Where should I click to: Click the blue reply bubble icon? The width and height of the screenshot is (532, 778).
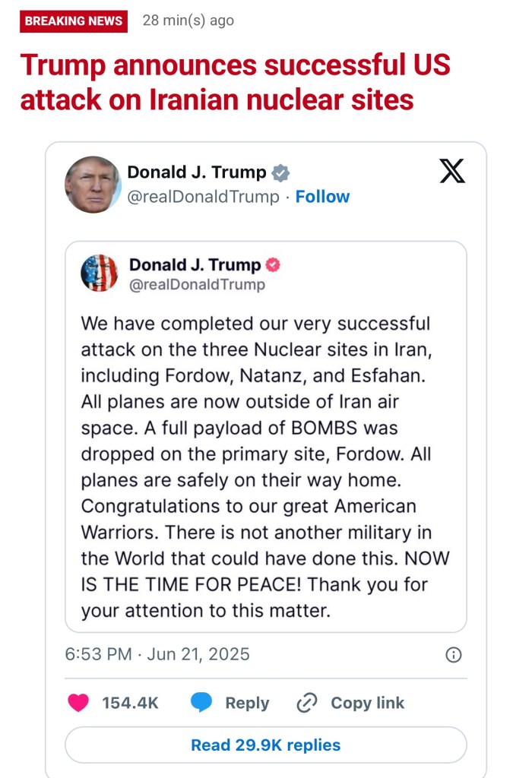point(201,703)
